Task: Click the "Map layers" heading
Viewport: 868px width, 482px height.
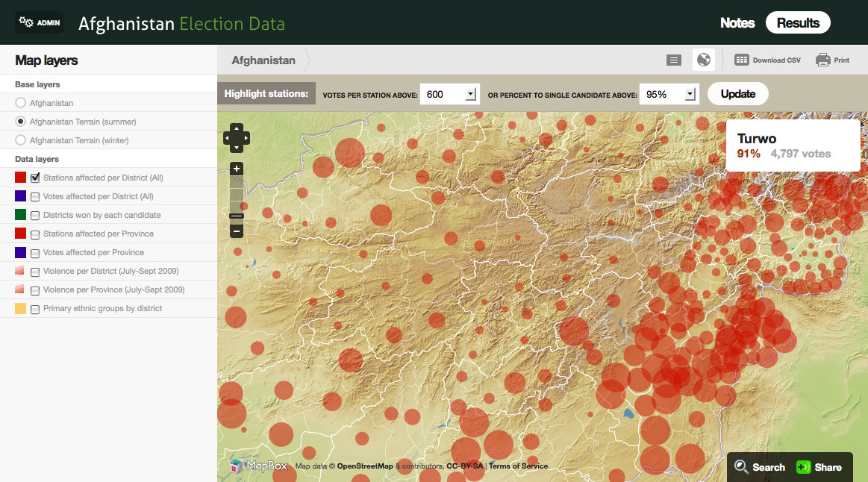Action: coord(46,60)
